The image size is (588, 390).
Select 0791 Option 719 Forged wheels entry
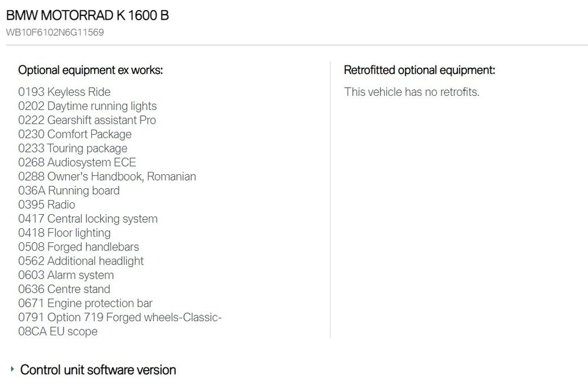[x=119, y=318]
